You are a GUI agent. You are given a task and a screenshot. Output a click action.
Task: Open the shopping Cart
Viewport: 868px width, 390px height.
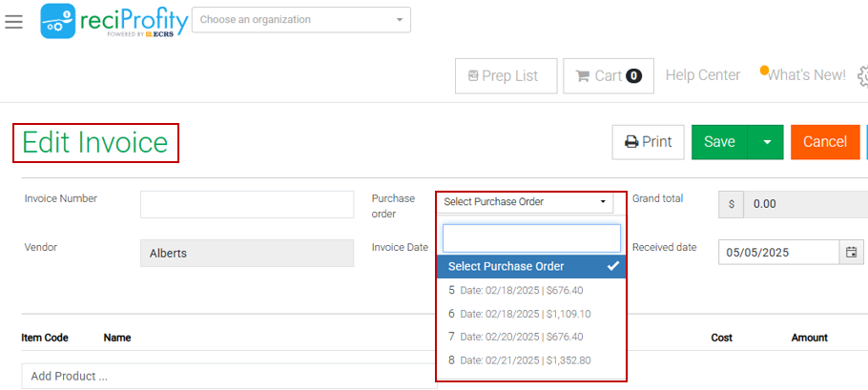tap(609, 76)
